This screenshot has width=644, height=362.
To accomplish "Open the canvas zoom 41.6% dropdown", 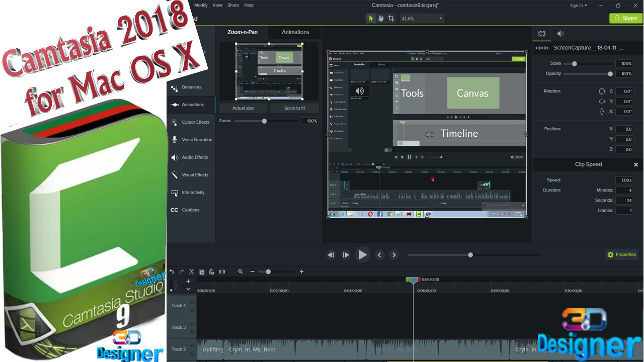I will [x=422, y=18].
